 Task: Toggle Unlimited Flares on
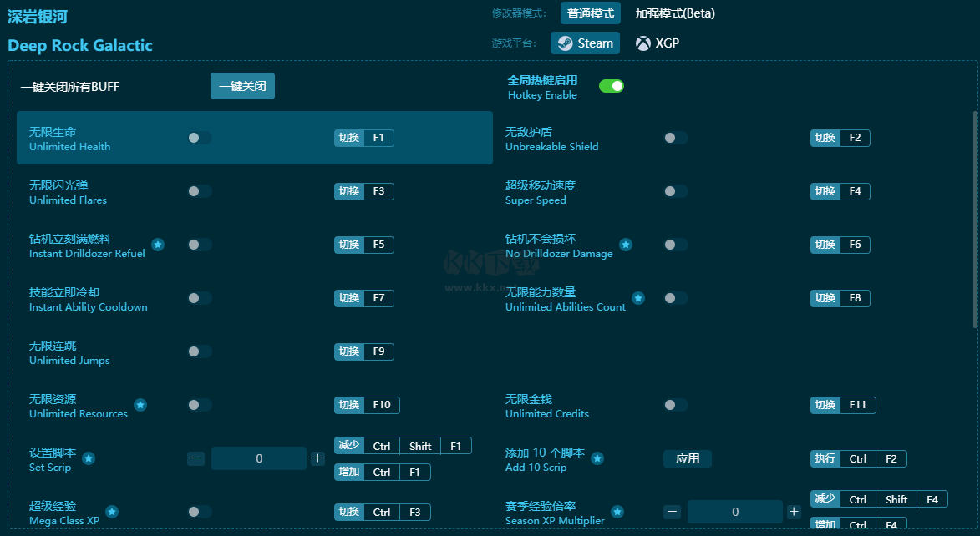click(x=200, y=191)
